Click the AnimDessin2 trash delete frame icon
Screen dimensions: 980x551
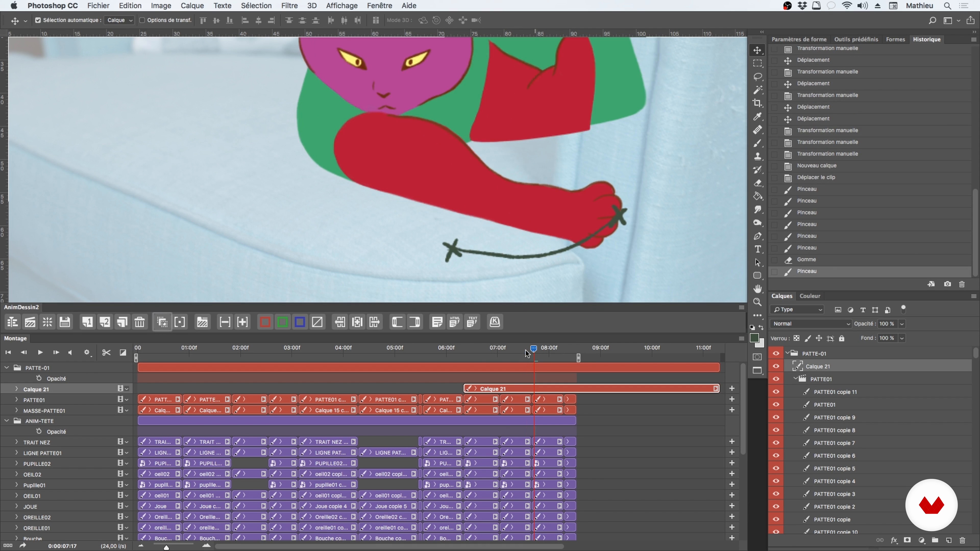(x=140, y=322)
